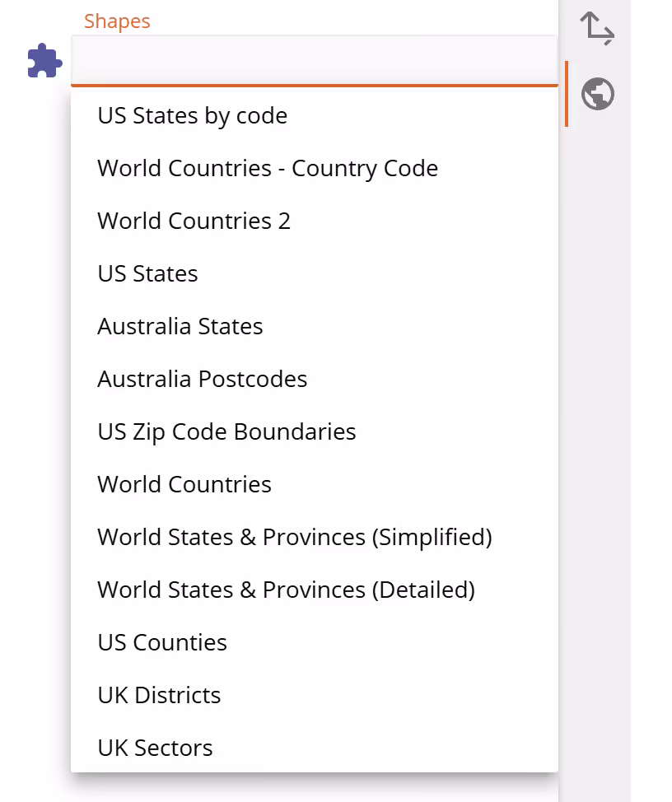Open the globe map icon

(x=597, y=94)
